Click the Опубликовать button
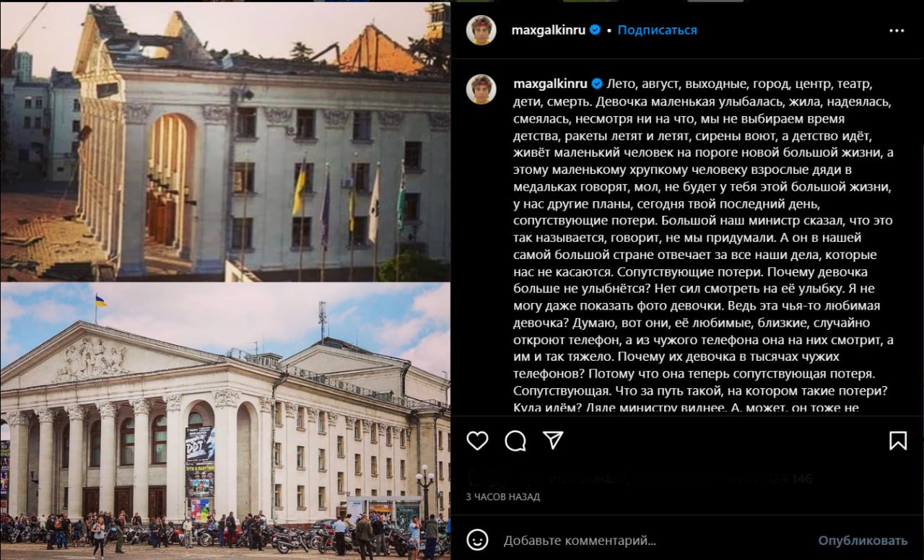The width and height of the screenshot is (924, 560). point(863,540)
